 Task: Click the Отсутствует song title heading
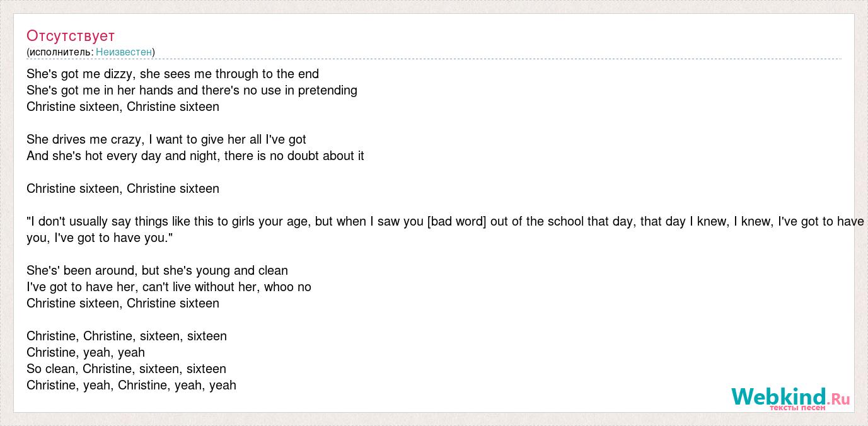(x=71, y=35)
